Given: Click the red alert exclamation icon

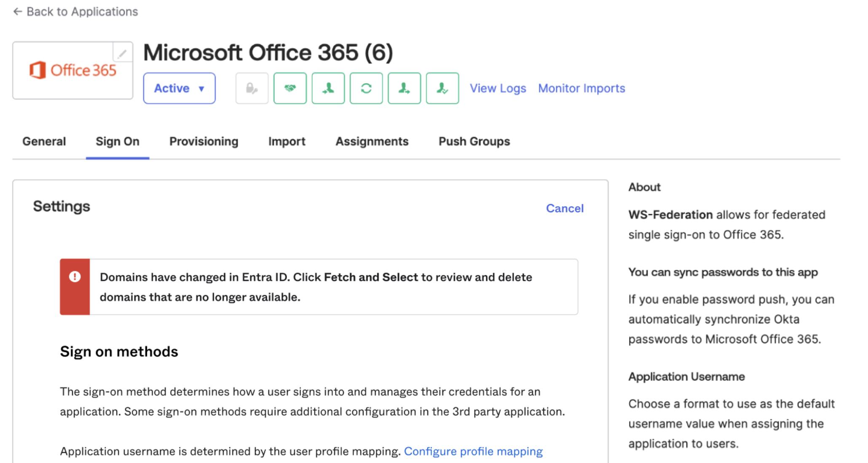Looking at the screenshot, I should (x=75, y=277).
